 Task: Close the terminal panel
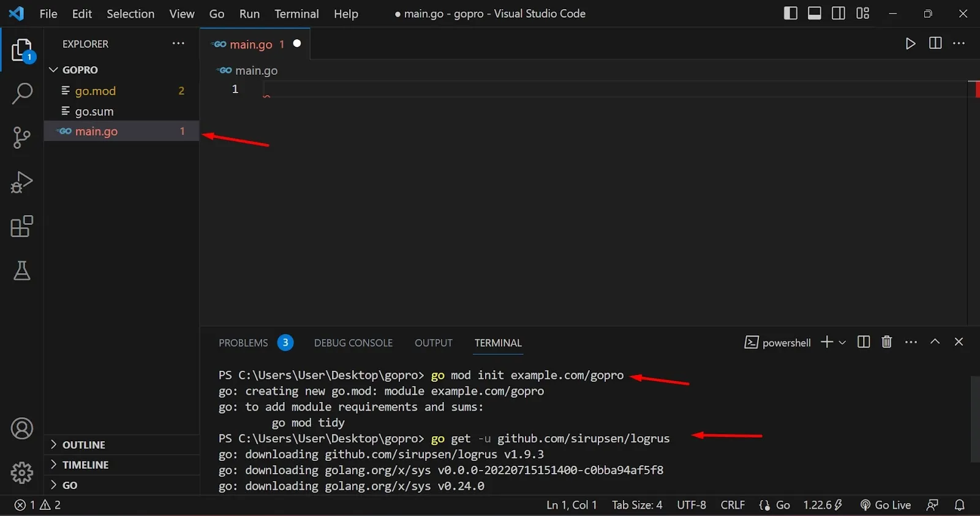coord(959,342)
